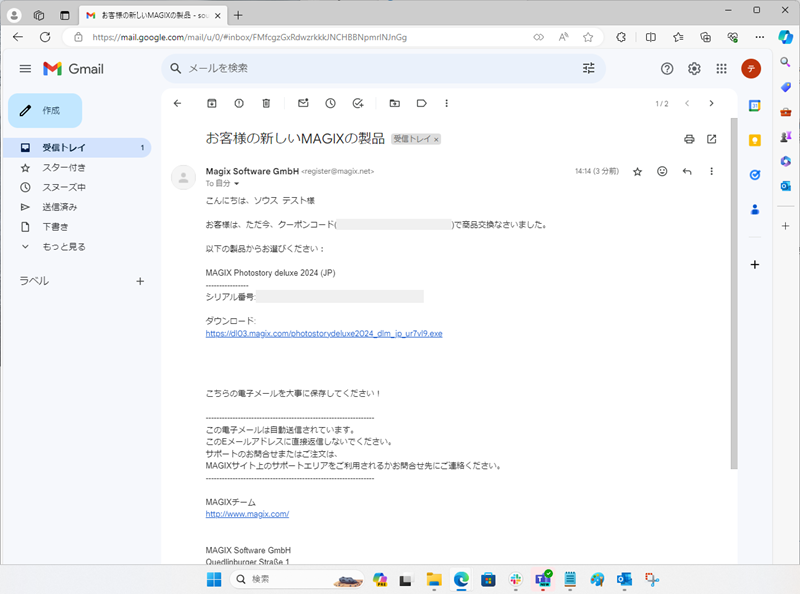Screen dimensions: 800x594
Task: Get add-ons with the side panel plus
Action: (x=755, y=264)
